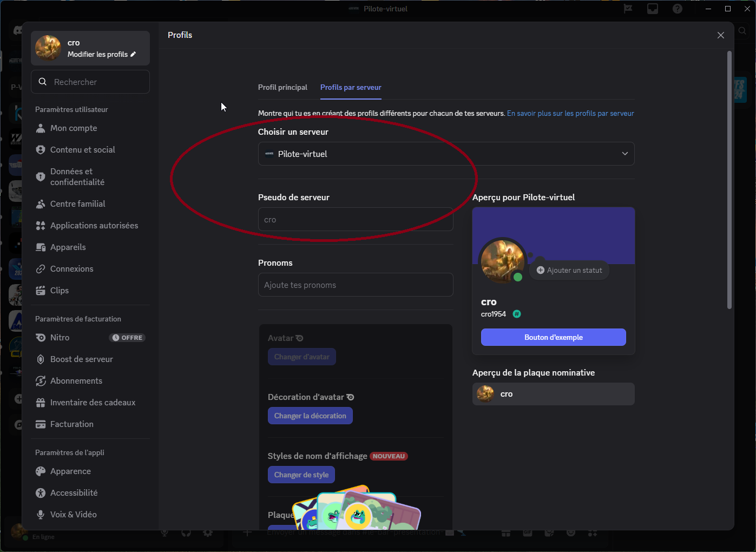Viewport: 756px width, 552px height.
Task: Click Changer la décoration button
Action: [310, 416]
